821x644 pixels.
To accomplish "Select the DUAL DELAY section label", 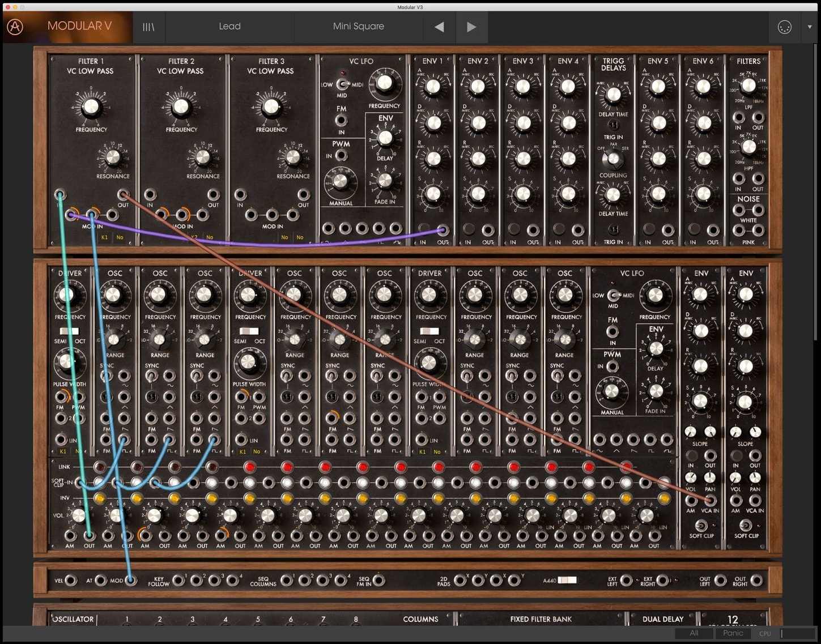I will coord(663,619).
